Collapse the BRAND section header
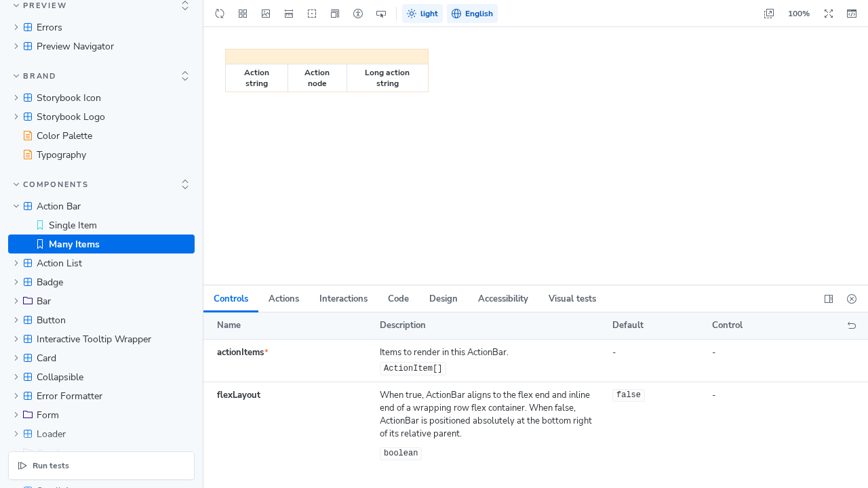Image resolution: width=868 pixels, height=488 pixels. tap(35, 76)
